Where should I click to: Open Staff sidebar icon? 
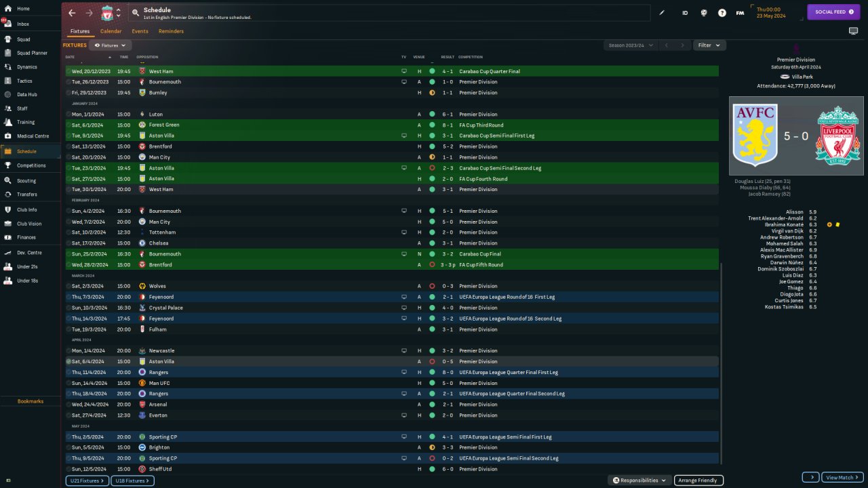pyautogui.click(x=7, y=108)
